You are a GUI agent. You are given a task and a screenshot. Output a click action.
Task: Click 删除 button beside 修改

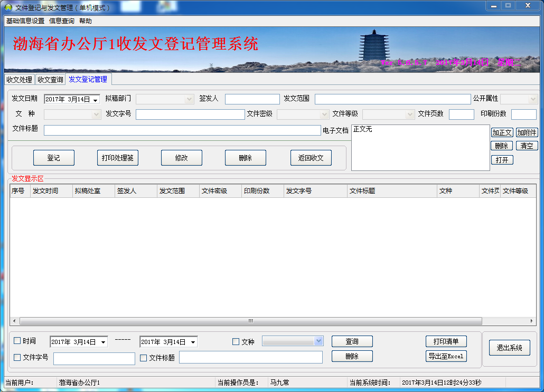coord(245,158)
